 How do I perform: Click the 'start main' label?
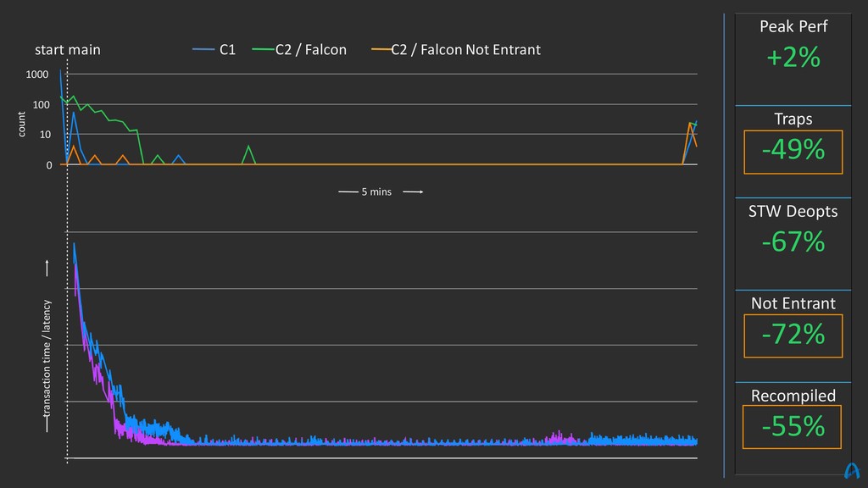point(68,50)
